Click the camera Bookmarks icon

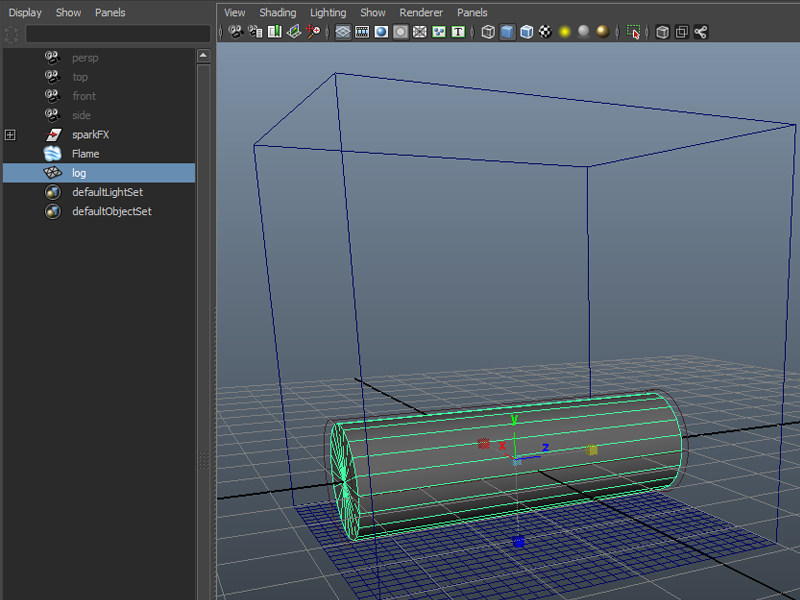point(274,32)
